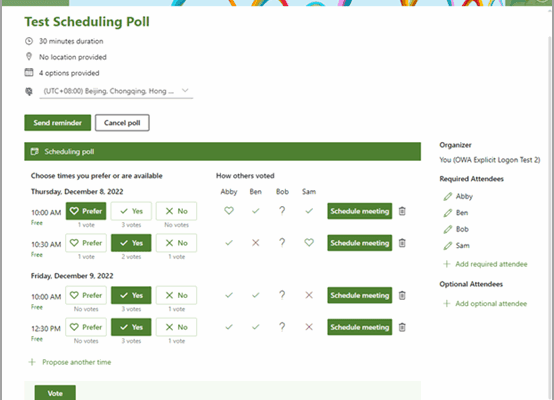Viewport: 554px width, 400px height.
Task: Edit required attendee Sam pencil icon
Action: pos(448,246)
